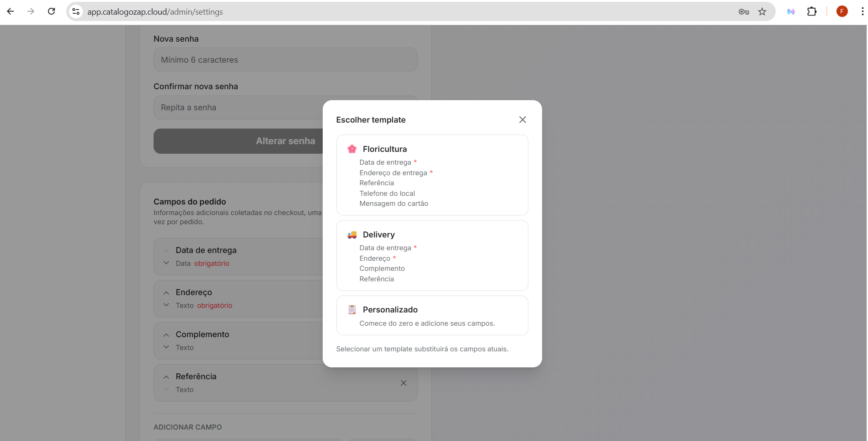868x441 pixels.
Task: Move Data de entrega field down
Action: 166,263
